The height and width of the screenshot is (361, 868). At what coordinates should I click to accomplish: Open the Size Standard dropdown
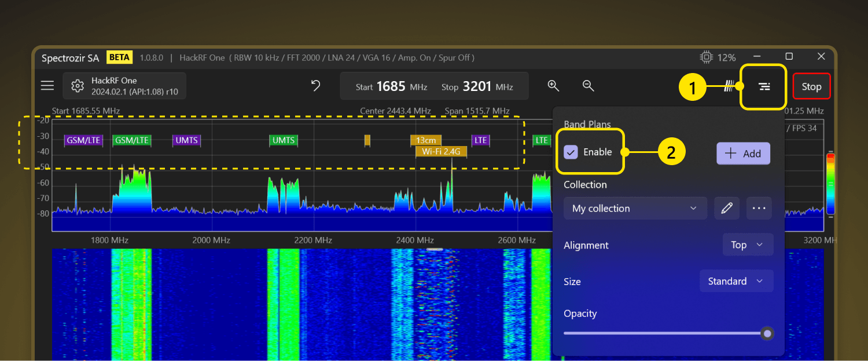coord(736,281)
